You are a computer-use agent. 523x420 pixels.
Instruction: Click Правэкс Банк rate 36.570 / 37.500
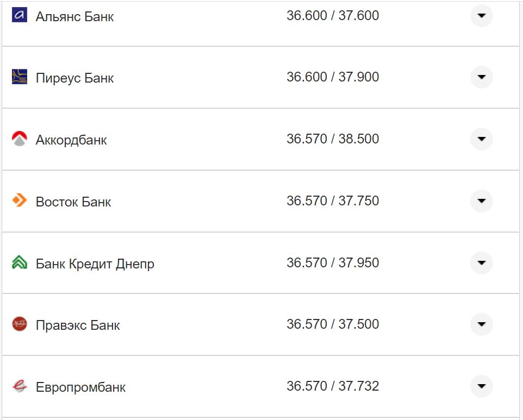coord(333,324)
